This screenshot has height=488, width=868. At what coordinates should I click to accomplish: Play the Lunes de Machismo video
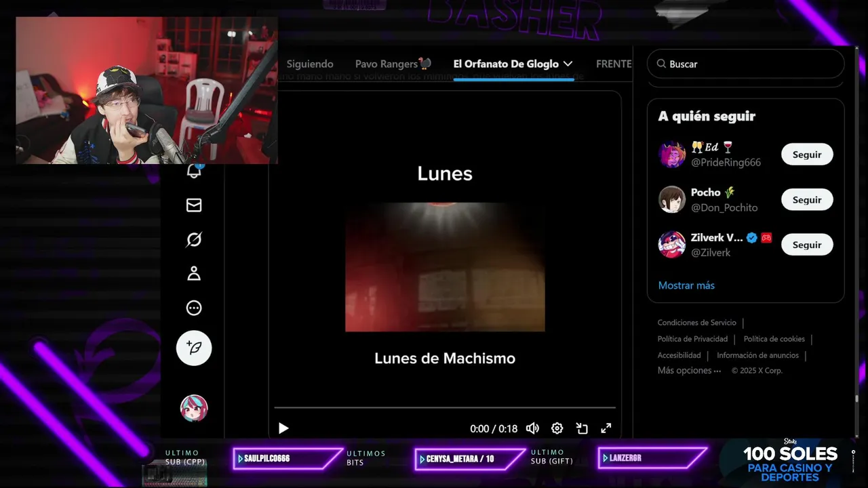coord(283,428)
